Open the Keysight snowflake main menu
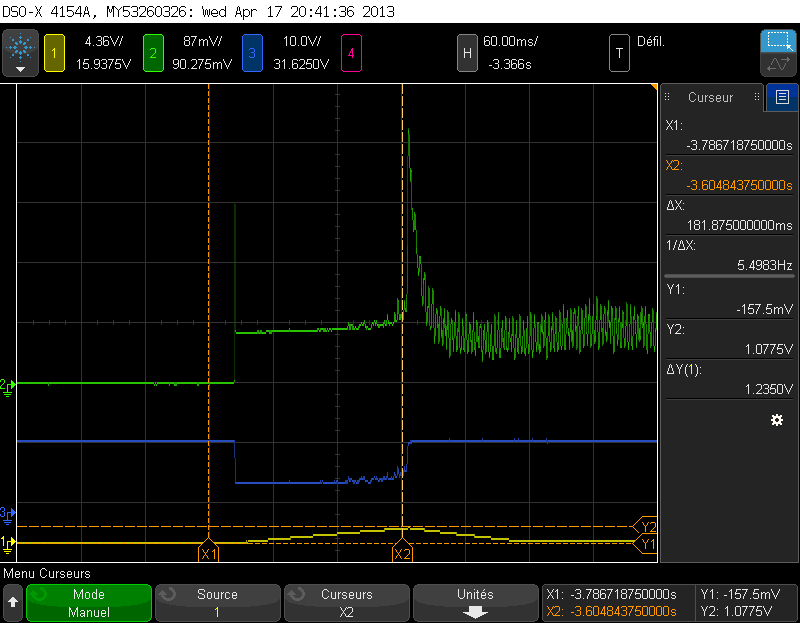Screen dimensions: 800x623 point(20,53)
